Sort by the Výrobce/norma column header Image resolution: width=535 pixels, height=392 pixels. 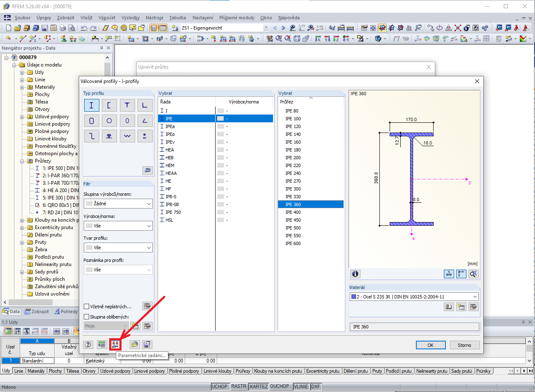click(244, 102)
